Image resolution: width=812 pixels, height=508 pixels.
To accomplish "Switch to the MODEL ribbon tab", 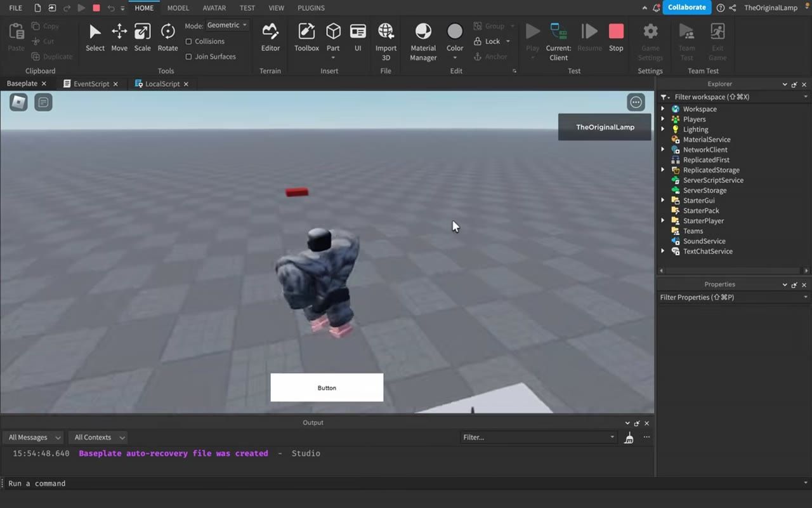I will 178,8.
